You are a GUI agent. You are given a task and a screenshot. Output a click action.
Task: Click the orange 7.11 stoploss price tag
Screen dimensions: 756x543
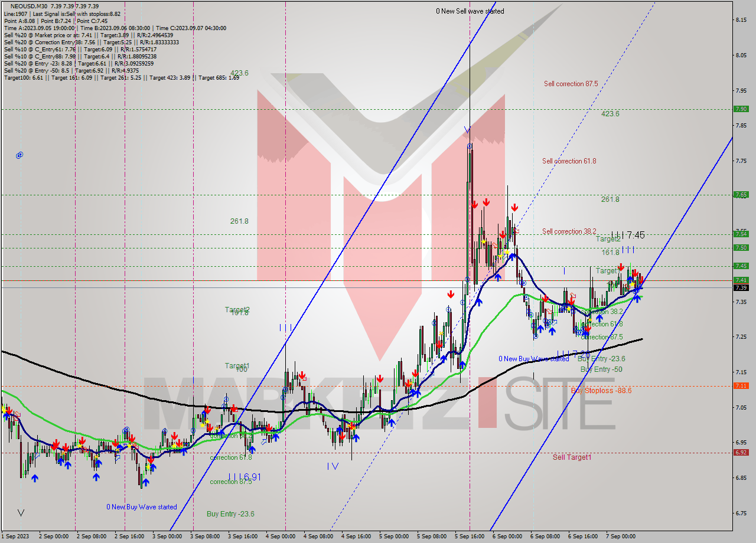[x=741, y=385]
